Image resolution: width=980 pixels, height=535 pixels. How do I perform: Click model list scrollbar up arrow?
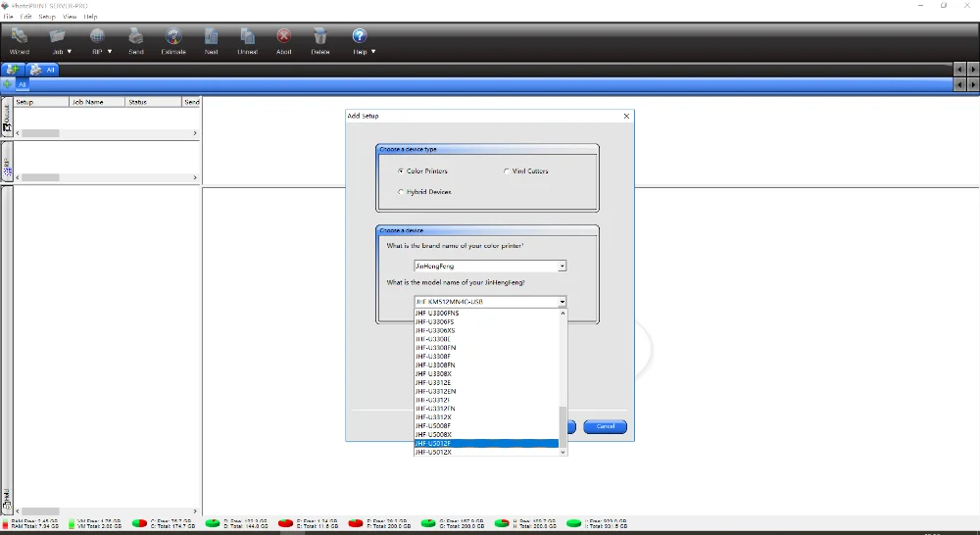point(563,314)
